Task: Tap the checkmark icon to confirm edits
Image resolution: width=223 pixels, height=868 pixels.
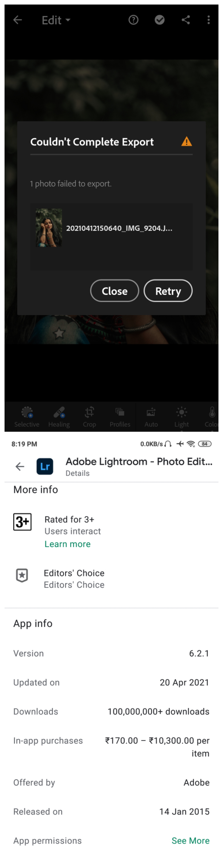Action: coord(159,20)
